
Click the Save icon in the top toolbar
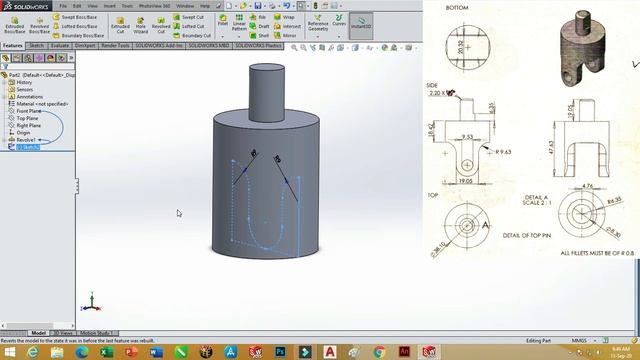point(258,6)
